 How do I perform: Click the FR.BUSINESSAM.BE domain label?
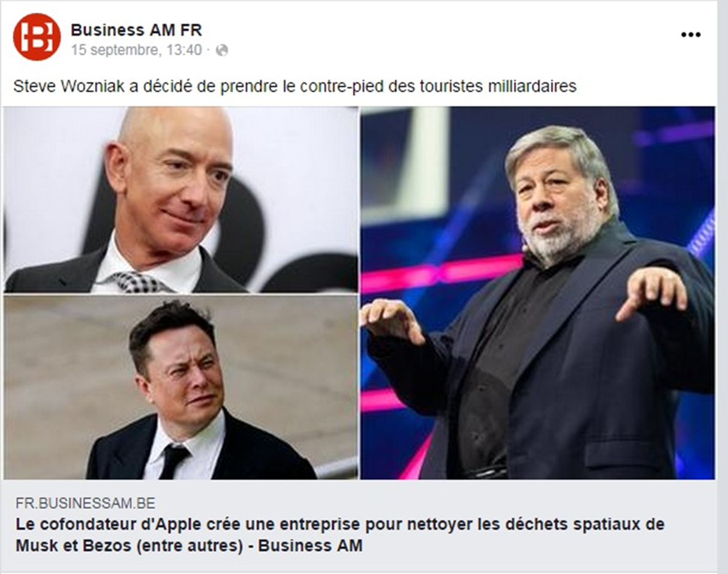85,503
